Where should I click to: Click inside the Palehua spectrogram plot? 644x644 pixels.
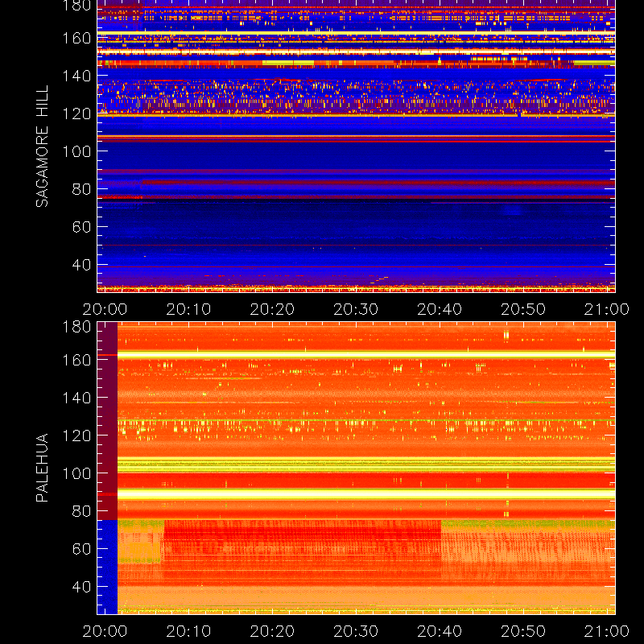pos(356,469)
